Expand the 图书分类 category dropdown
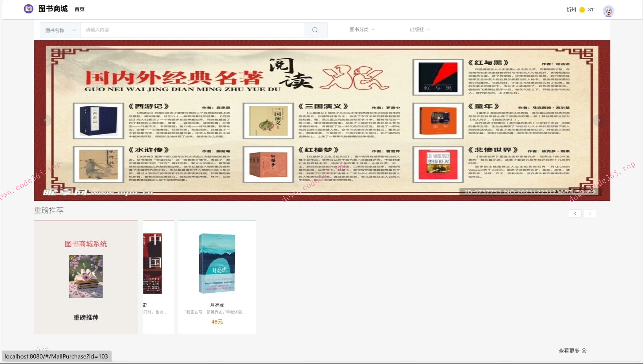Image resolution: width=643 pixels, height=364 pixels. 362,29
